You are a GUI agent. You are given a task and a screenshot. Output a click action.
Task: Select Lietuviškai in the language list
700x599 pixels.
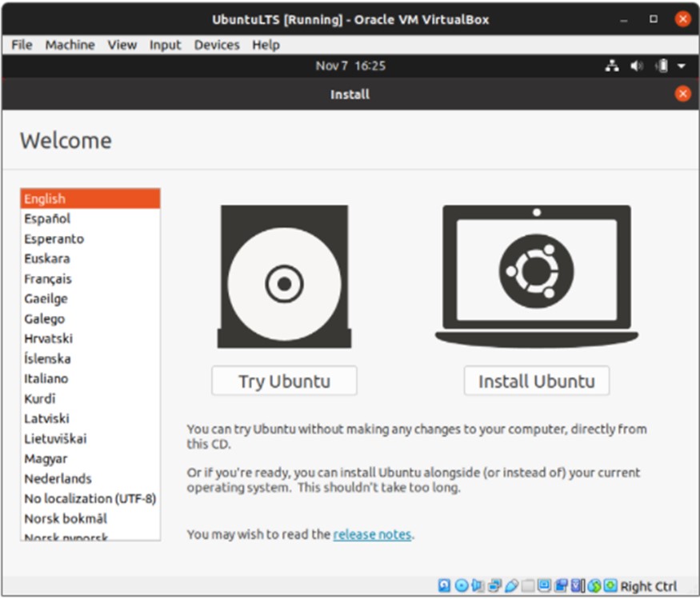(x=90, y=438)
